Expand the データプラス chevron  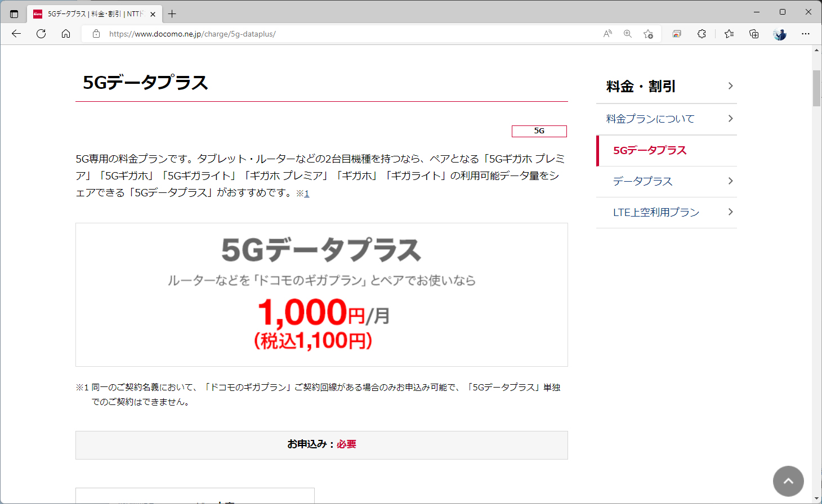tap(730, 181)
